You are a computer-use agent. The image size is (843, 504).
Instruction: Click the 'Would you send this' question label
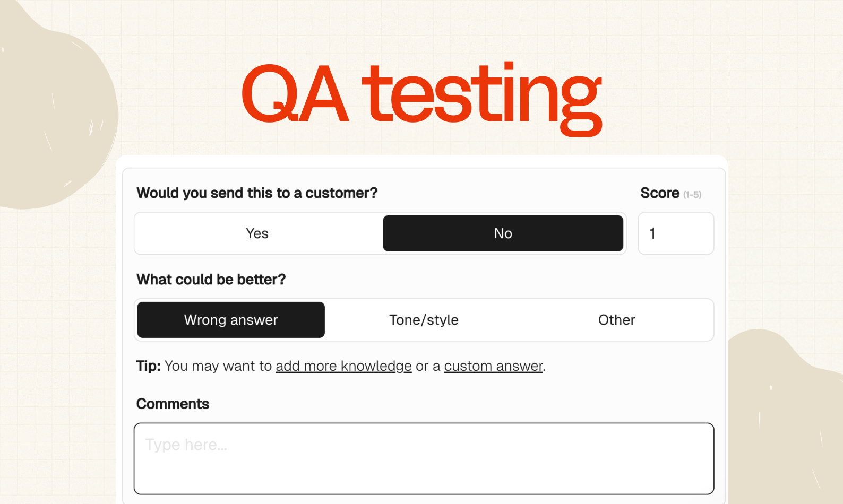[257, 193]
